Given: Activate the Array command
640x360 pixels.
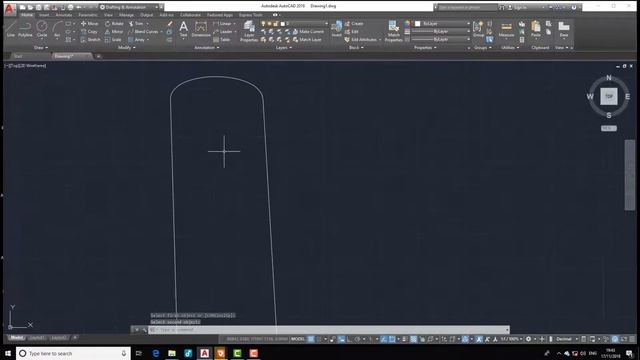Looking at the screenshot, I should (x=136, y=40).
